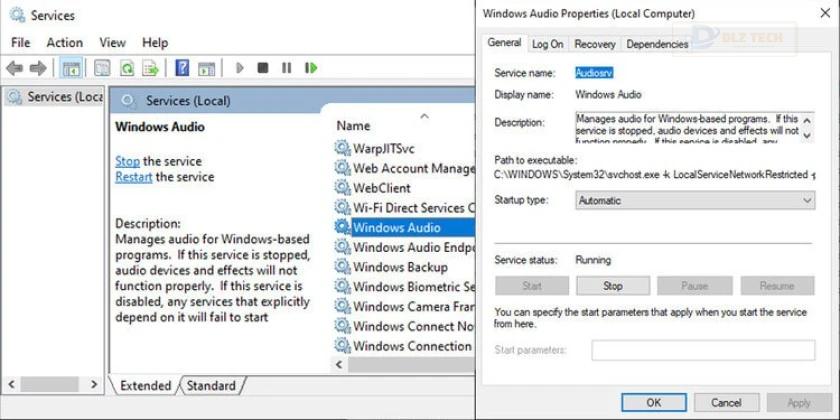Open the Startup type Automatic dropdown
The image size is (840, 420).
(695, 201)
